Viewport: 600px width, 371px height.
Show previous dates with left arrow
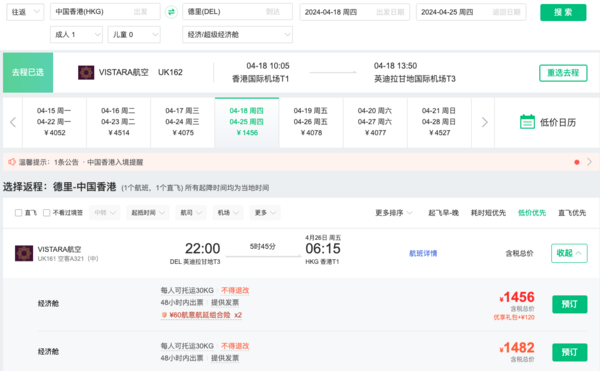tap(13, 122)
